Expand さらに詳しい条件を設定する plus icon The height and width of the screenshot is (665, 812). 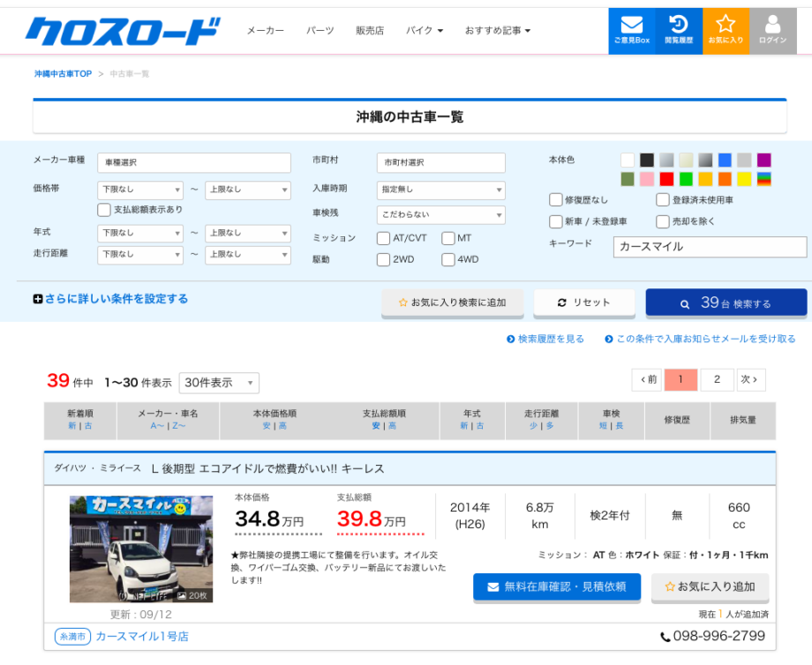coord(38,300)
